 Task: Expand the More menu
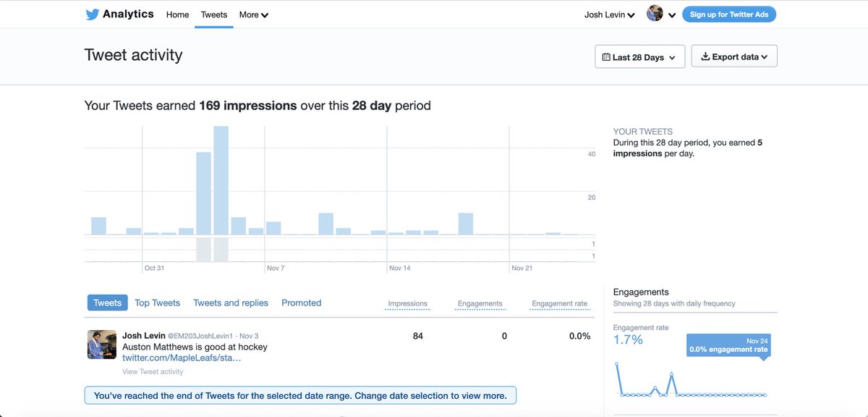click(x=254, y=14)
